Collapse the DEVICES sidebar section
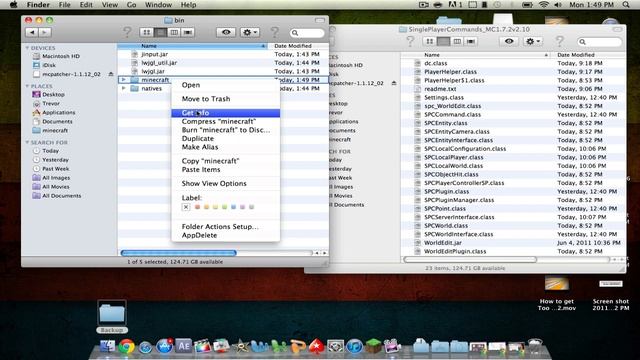The height and width of the screenshot is (360, 640). pyautogui.click(x=27, y=48)
